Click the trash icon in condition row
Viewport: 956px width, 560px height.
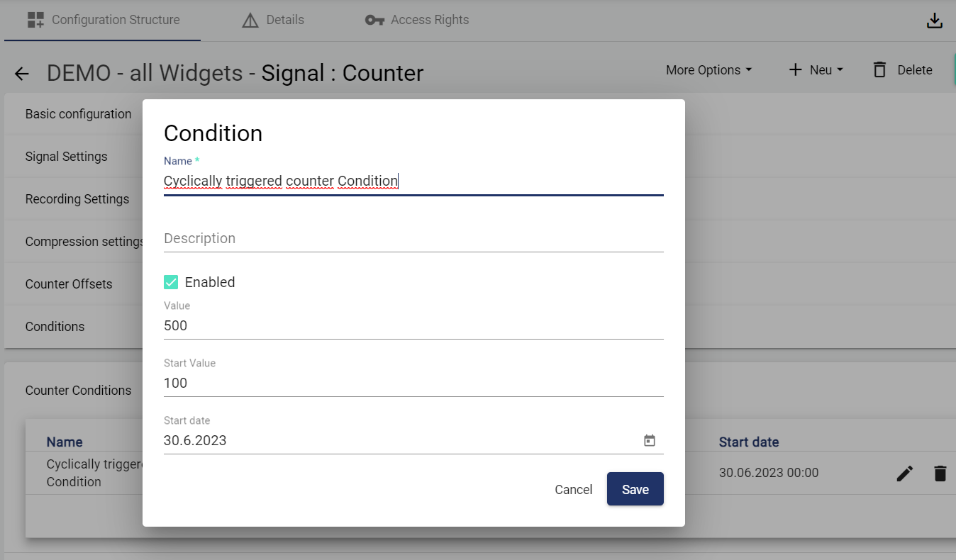(x=940, y=474)
